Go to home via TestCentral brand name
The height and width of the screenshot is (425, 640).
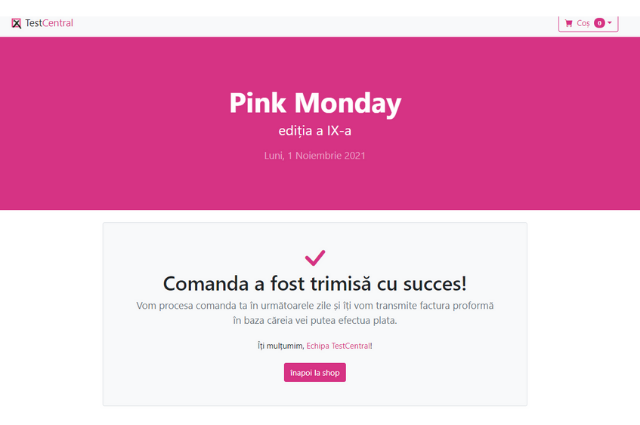(x=50, y=23)
